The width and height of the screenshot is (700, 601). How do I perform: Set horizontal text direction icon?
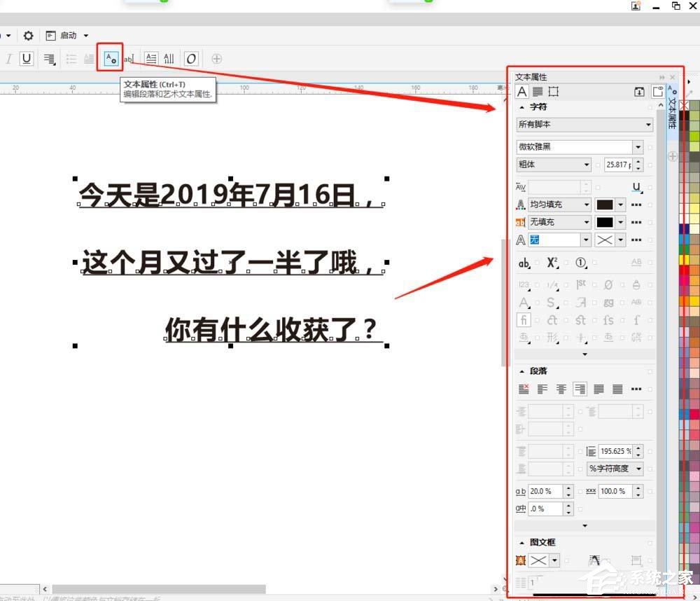click(x=150, y=59)
